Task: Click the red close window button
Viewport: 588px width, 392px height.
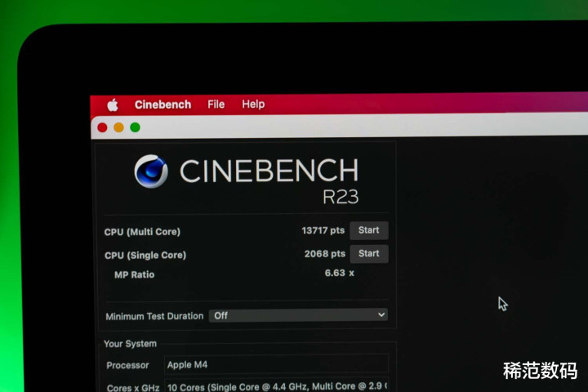Action: tap(102, 127)
